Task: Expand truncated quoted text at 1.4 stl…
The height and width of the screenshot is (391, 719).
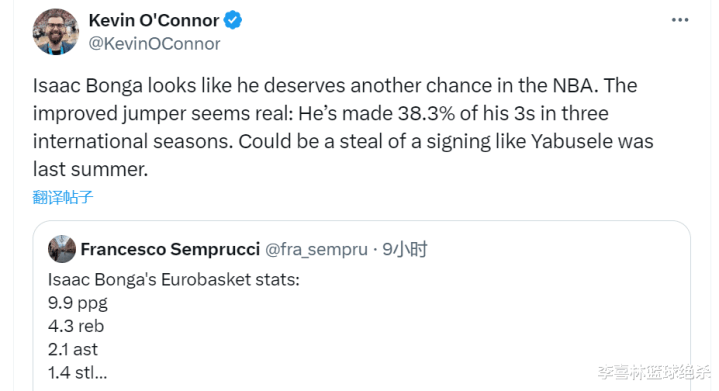Action: coord(77,373)
